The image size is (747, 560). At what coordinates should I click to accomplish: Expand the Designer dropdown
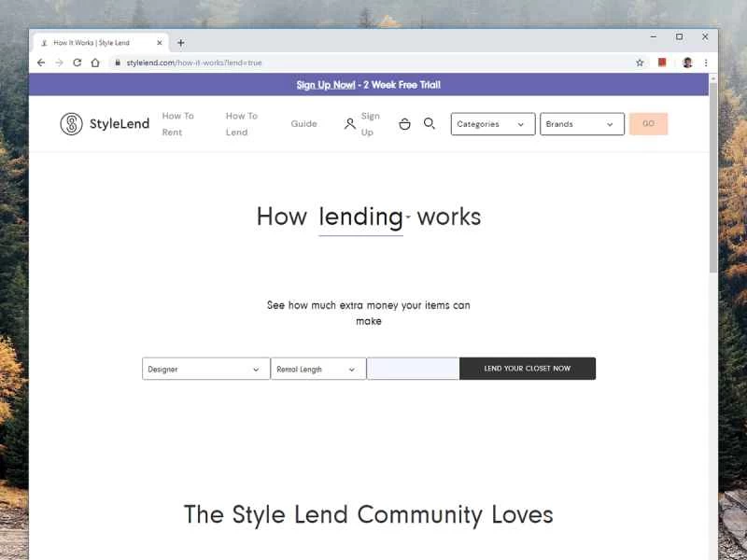point(204,369)
